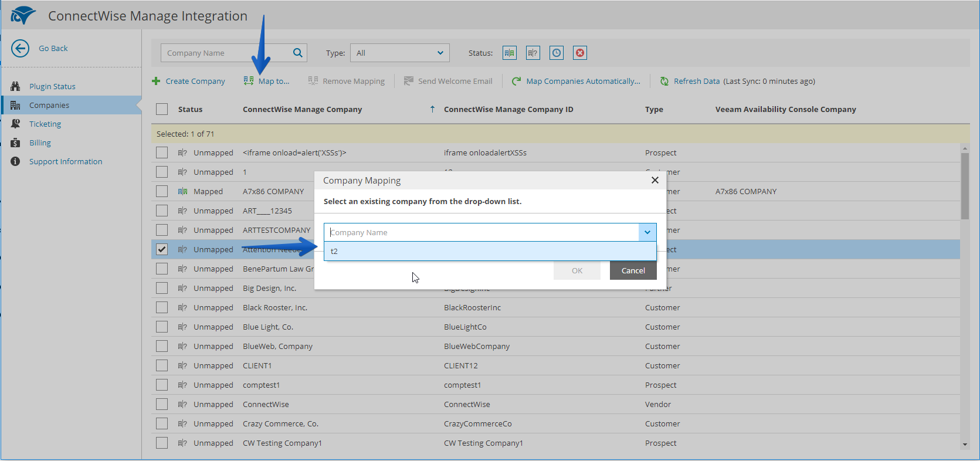Click the Remove Mapping icon
The width and height of the screenshot is (980, 461).
313,81
